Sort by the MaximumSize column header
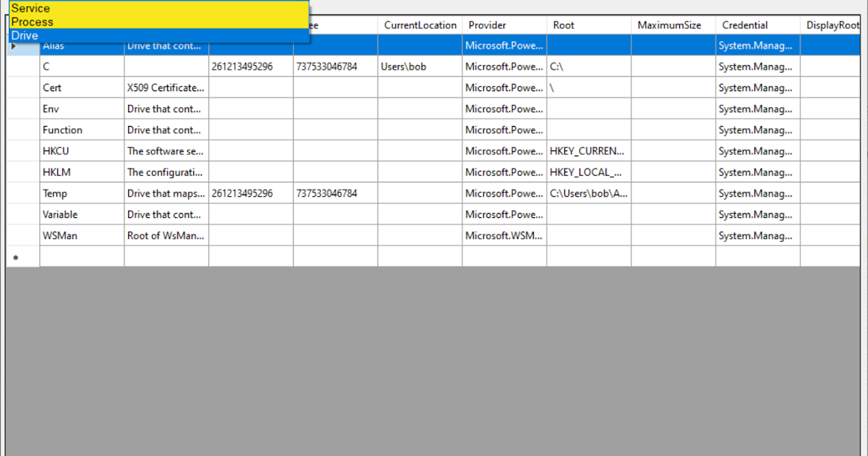The image size is (868, 456). click(x=672, y=25)
